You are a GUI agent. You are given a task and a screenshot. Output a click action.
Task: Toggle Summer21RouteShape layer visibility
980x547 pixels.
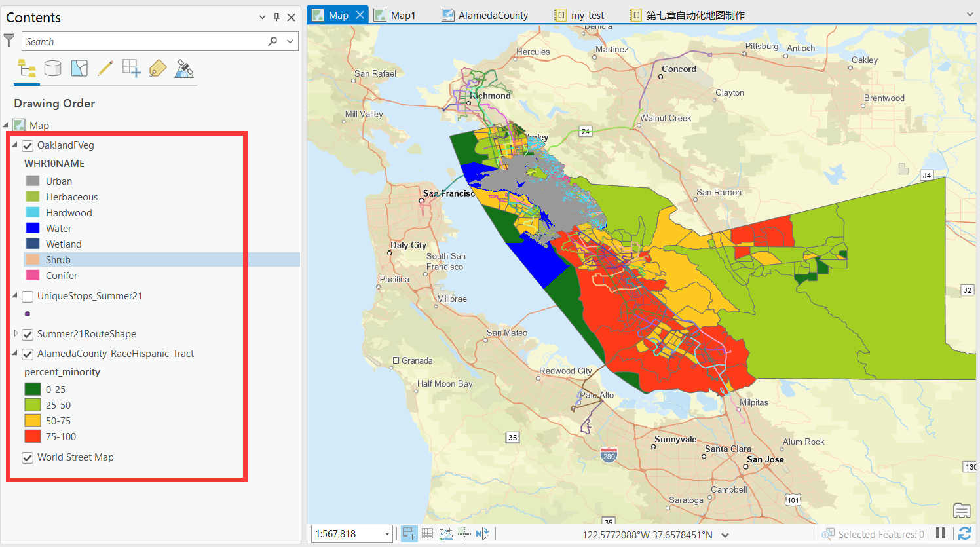tap(28, 335)
